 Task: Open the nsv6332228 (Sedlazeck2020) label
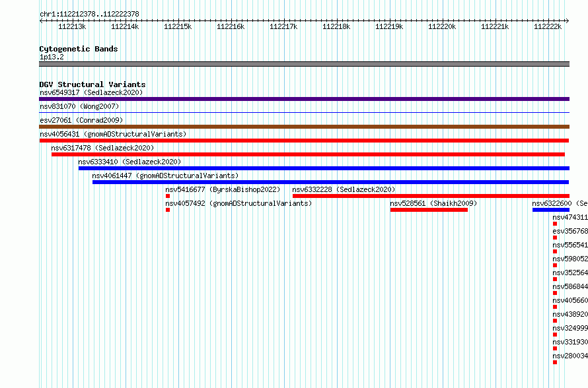coord(344,189)
